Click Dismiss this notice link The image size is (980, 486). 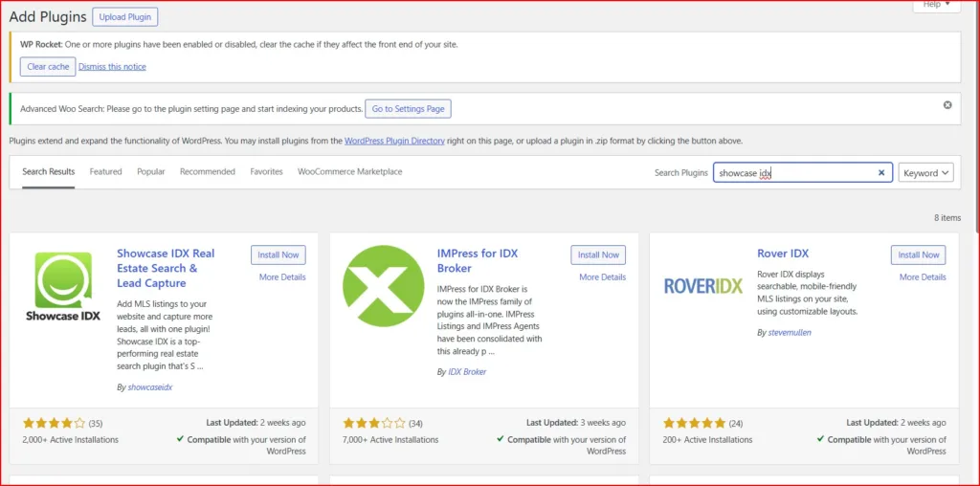113,67
